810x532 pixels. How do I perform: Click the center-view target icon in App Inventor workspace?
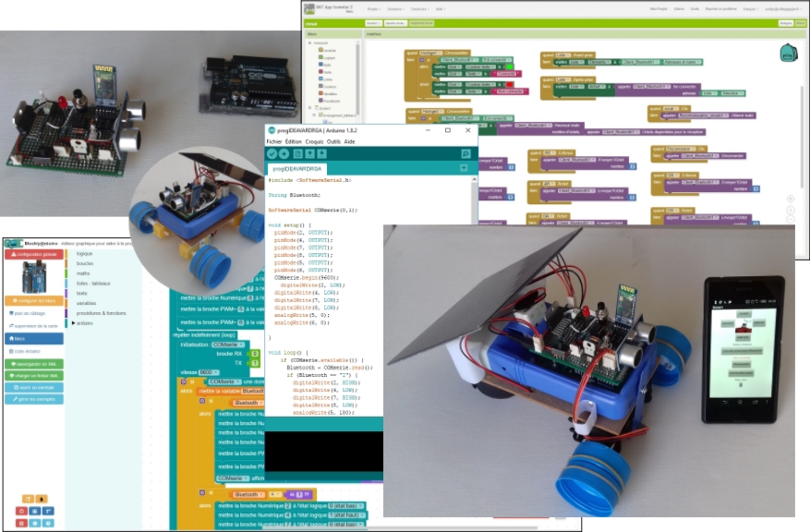tap(790, 199)
